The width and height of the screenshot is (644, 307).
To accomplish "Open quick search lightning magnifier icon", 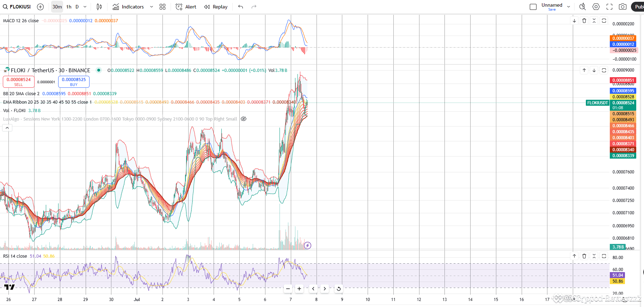I will [x=583, y=7].
